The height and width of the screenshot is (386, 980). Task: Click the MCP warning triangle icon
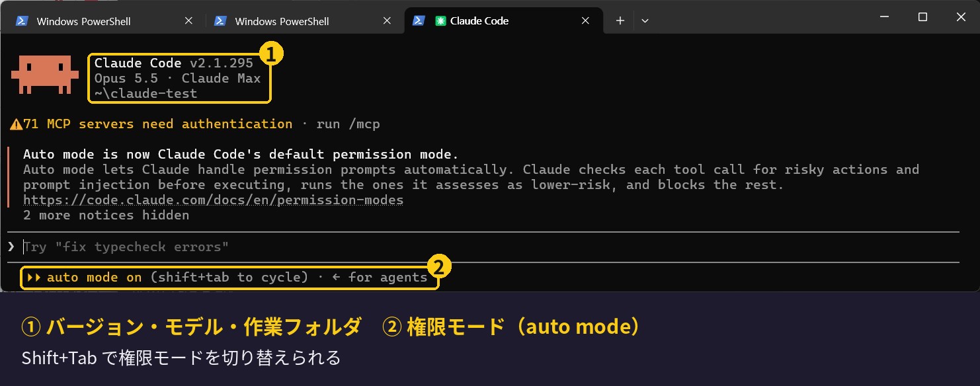[16, 124]
